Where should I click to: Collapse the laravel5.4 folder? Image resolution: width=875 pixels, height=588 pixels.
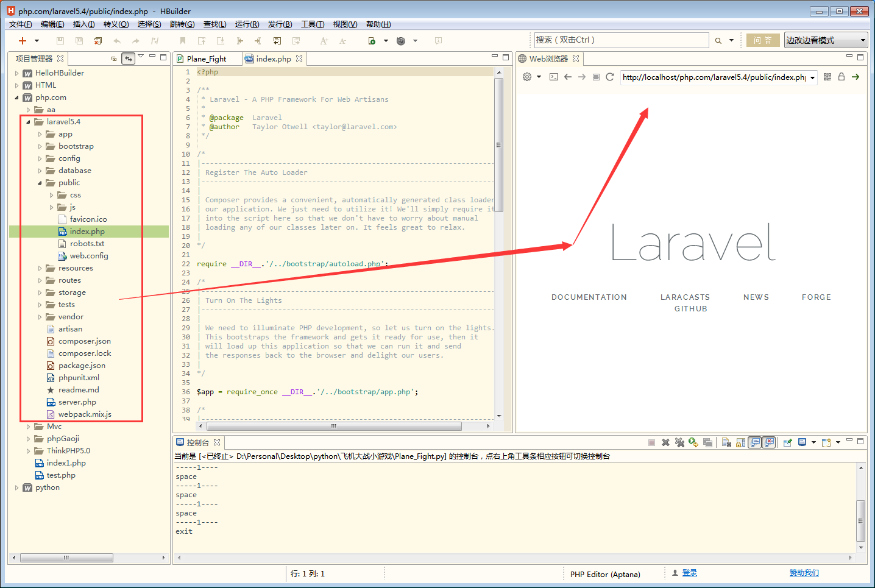pyautogui.click(x=28, y=122)
